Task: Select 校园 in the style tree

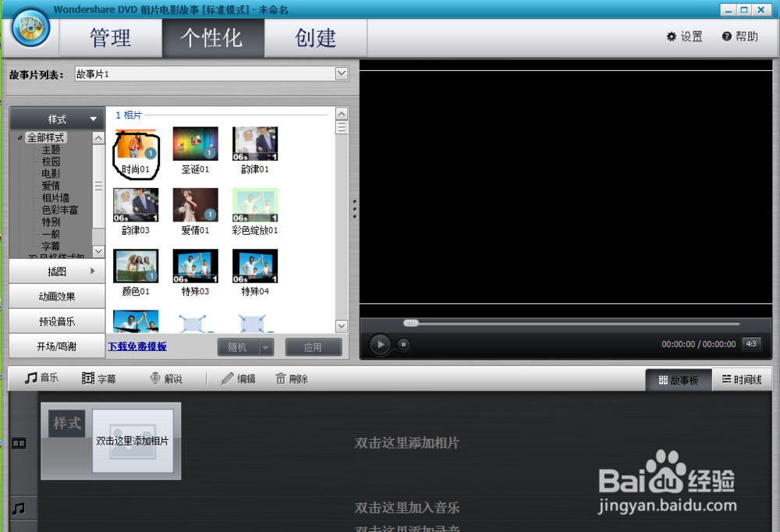Action: [51, 161]
